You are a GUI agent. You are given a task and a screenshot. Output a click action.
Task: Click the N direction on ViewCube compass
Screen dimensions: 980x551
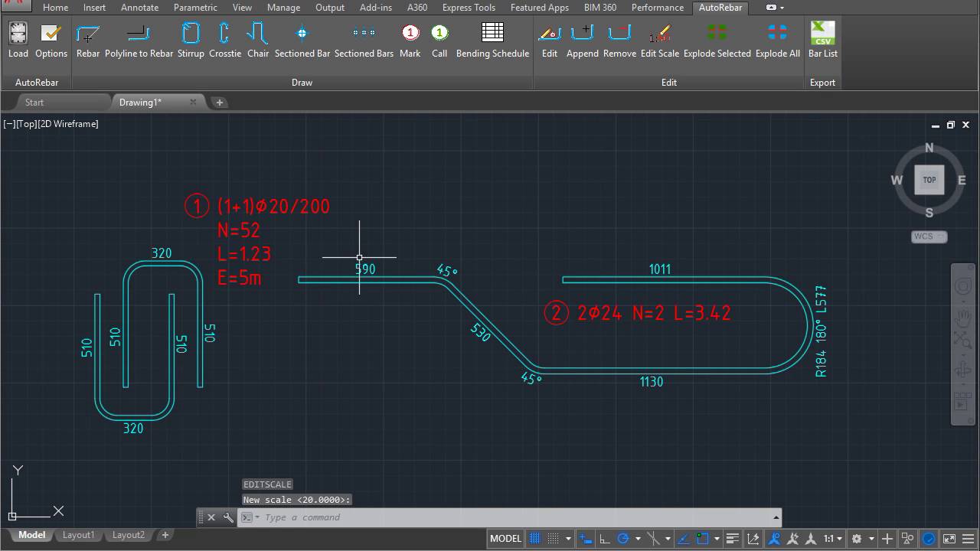(x=929, y=148)
